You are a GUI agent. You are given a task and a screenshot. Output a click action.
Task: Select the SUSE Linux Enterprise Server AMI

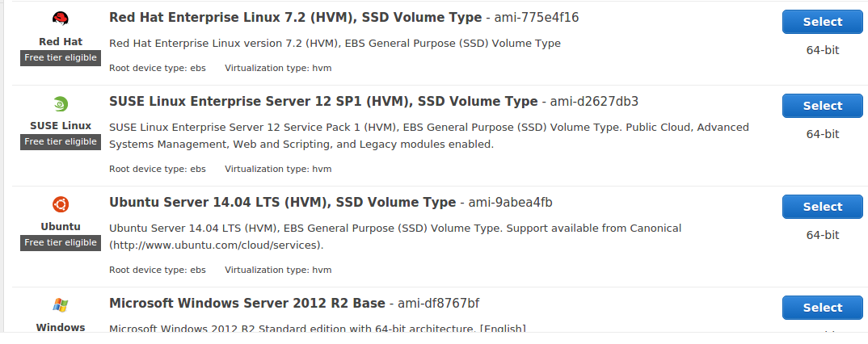822,106
